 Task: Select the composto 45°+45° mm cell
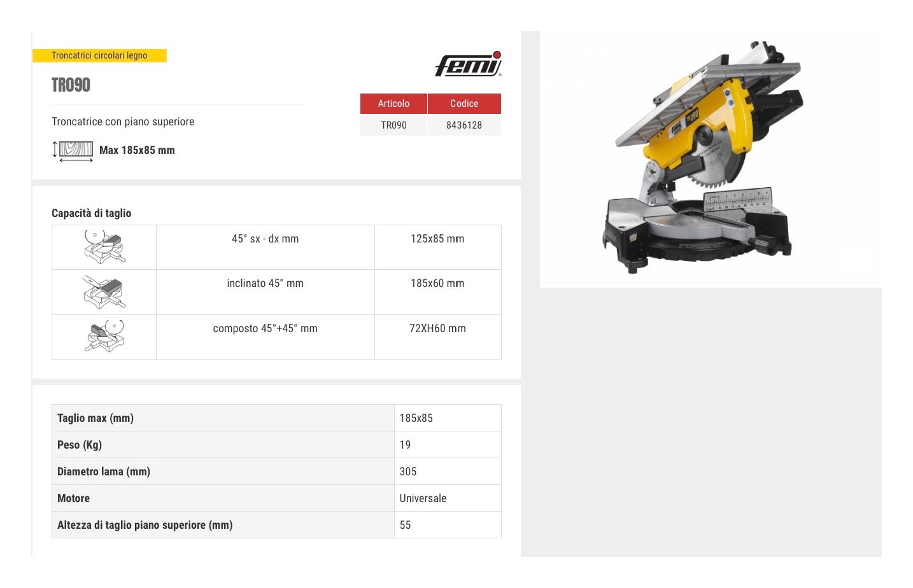(265, 337)
